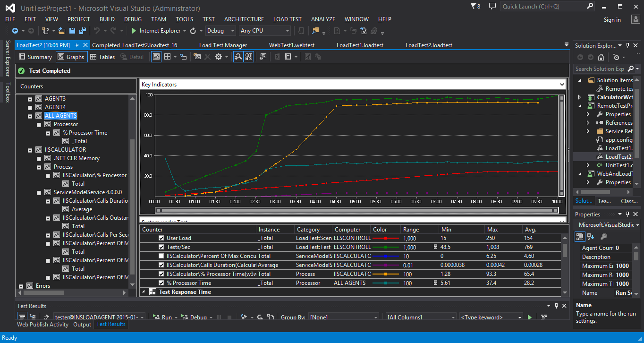Uncheck the ALL AGENTS % Processor Time checkbox
Screen dimensions: 644x343
(161, 283)
